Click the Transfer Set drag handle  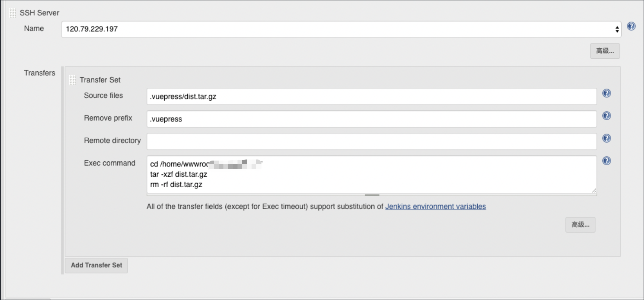pos(72,80)
